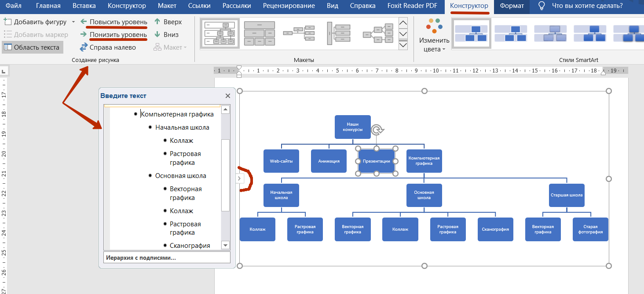This screenshot has width=644, height=294.
Task: Collapse text pane using side arrow tab
Action: click(x=239, y=178)
